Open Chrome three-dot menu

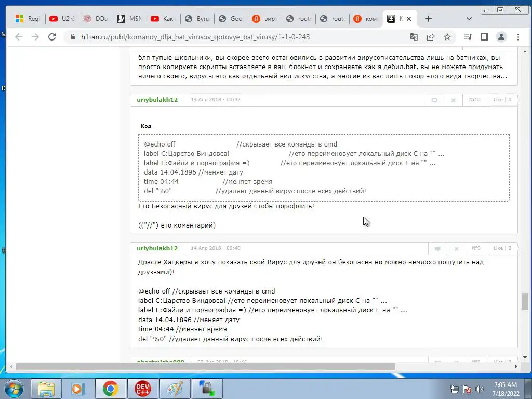point(518,37)
